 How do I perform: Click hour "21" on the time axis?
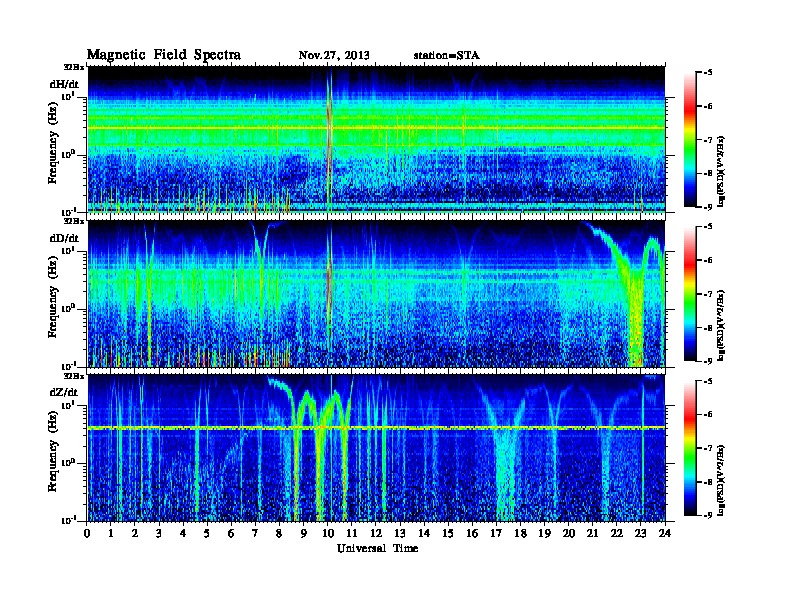tap(592, 533)
